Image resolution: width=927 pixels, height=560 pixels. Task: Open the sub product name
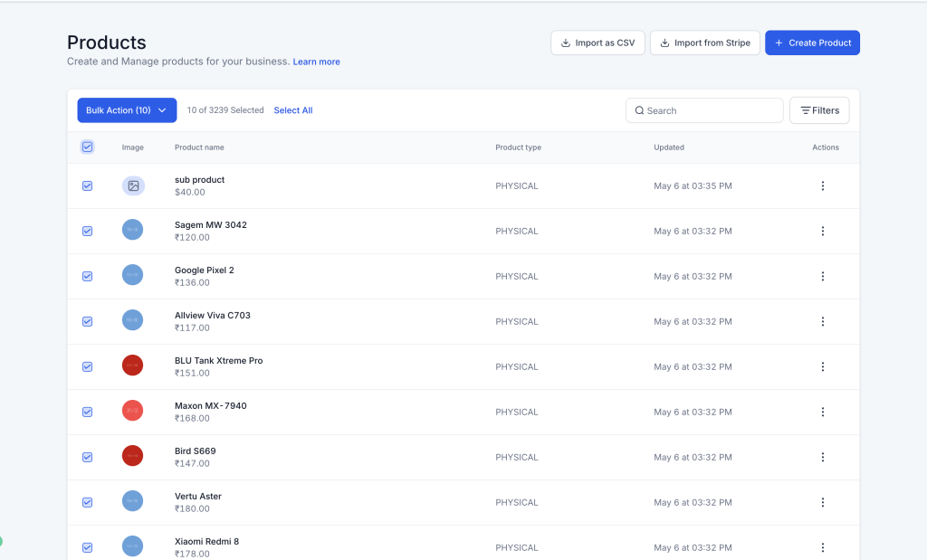pyautogui.click(x=200, y=179)
